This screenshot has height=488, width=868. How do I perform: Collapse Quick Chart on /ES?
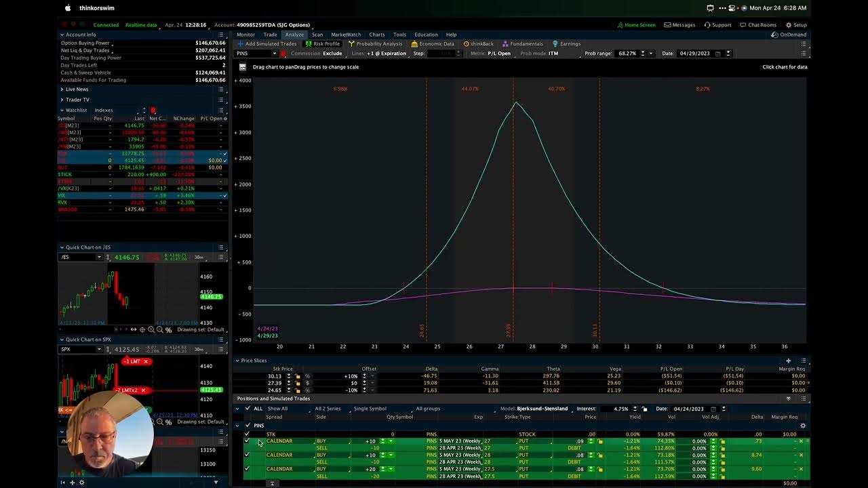pos(62,247)
